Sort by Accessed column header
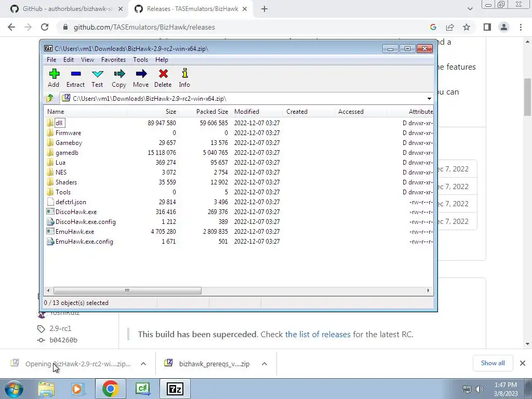Screen dimensions: 532x399 (x=361, y=111)
